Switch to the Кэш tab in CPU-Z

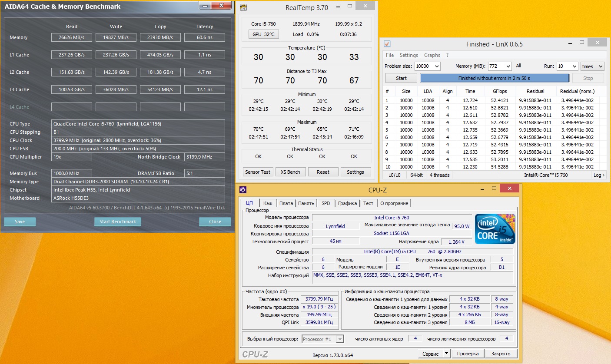point(268,203)
